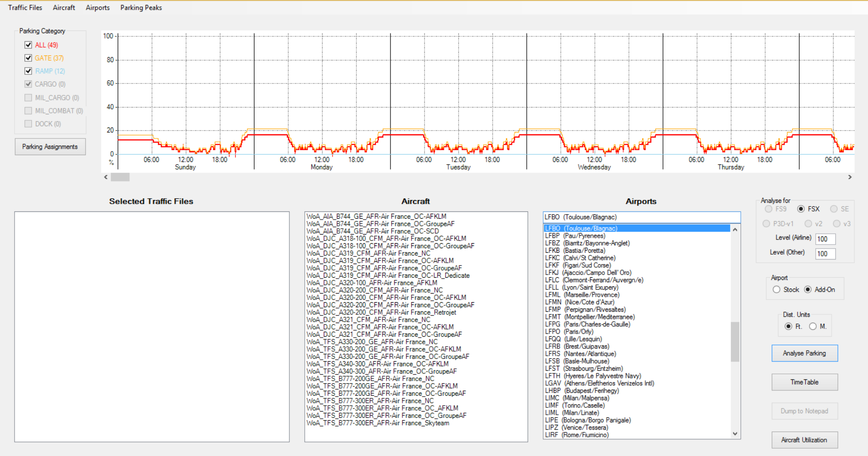Select LFST (Strasbourg/Entzheim) airport

pos(637,368)
